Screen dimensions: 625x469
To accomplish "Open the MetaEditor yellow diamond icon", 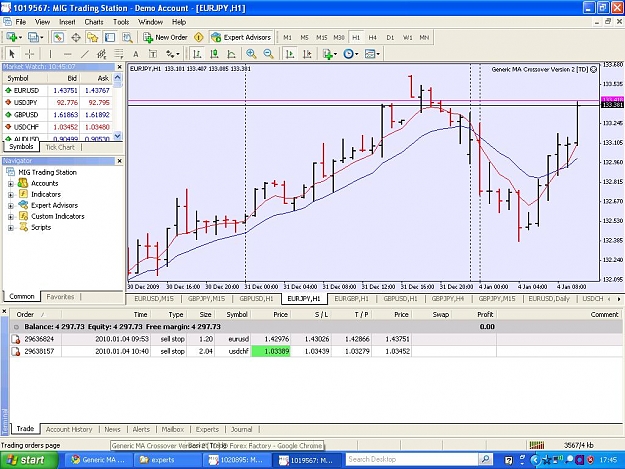I will (x=199, y=37).
